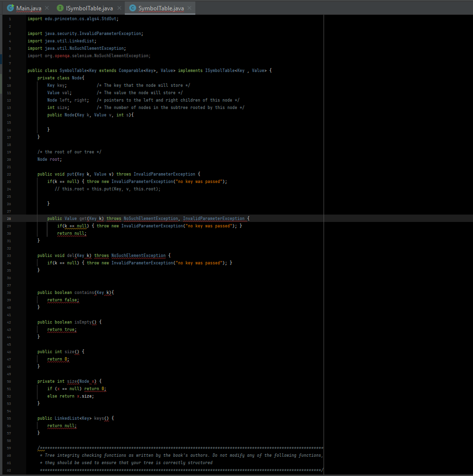Close the SymbolTable.java editor tab
Viewport: 473px width, 476px height.
[x=190, y=8]
